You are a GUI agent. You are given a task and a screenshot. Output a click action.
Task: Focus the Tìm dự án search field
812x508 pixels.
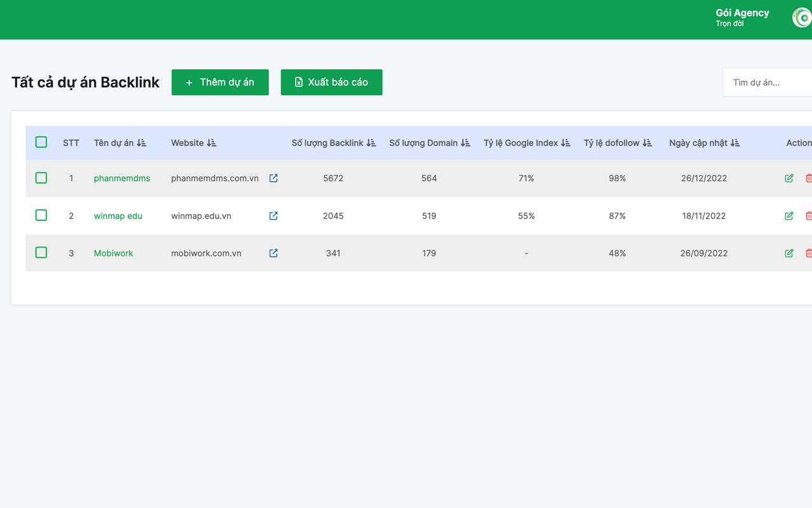point(768,83)
